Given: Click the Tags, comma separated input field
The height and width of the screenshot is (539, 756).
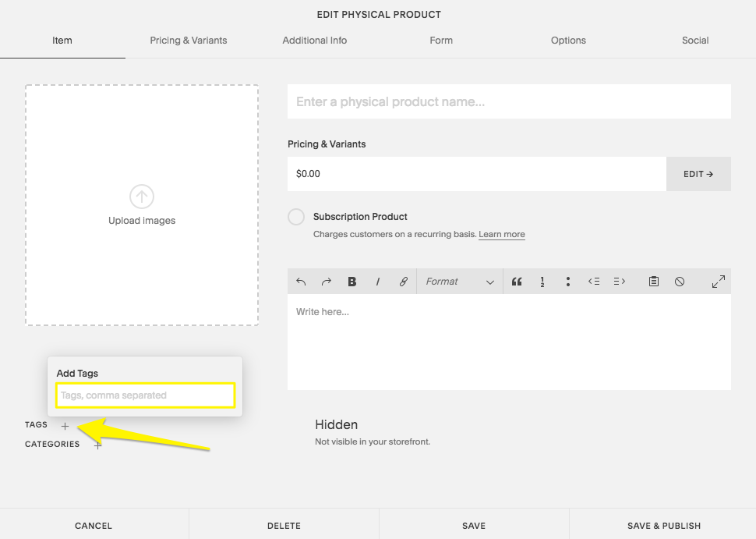Looking at the screenshot, I should [x=145, y=395].
